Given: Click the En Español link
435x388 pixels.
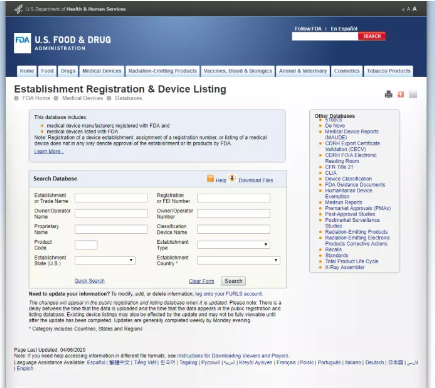Looking at the screenshot, I should (x=344, y=29).
